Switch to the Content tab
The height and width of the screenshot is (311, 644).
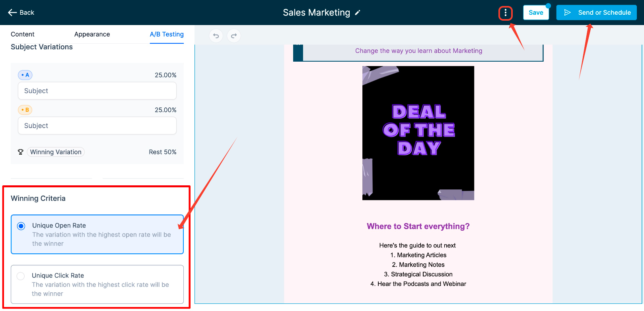tap(23, 34)
